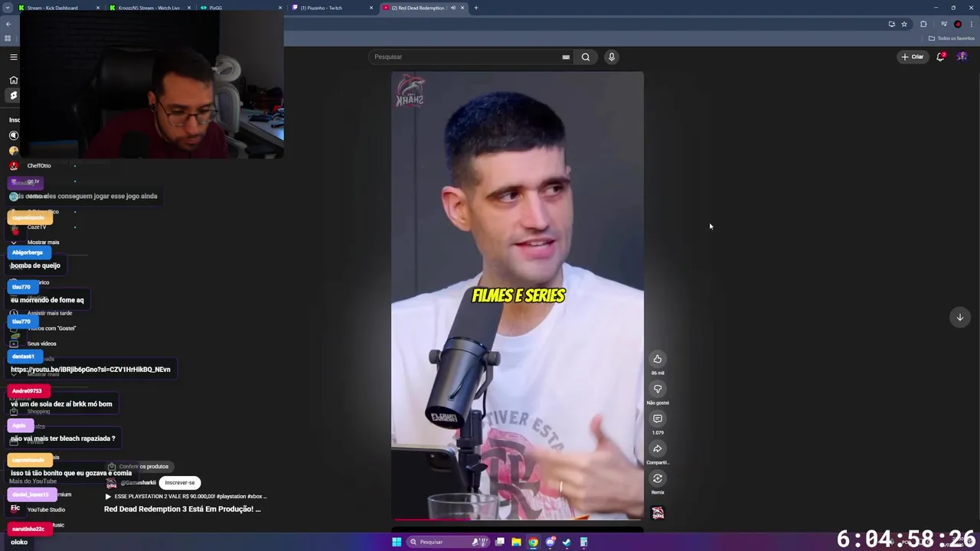Expand 'Mostrar mais' under subscriptions

[x=43, y=242]
